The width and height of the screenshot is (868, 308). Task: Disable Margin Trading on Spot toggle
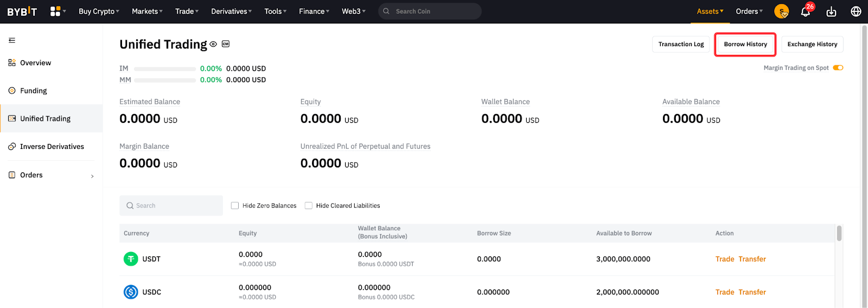click(x=838, y=68)
